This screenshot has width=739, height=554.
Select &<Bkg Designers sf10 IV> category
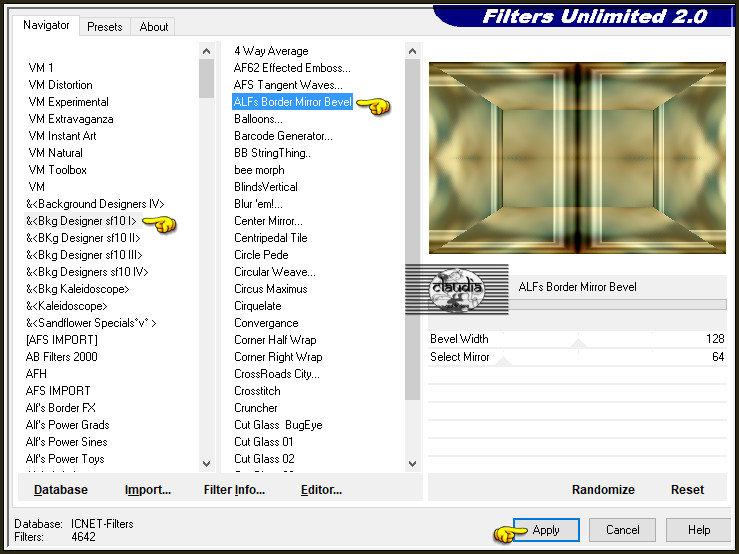[87, 272]
